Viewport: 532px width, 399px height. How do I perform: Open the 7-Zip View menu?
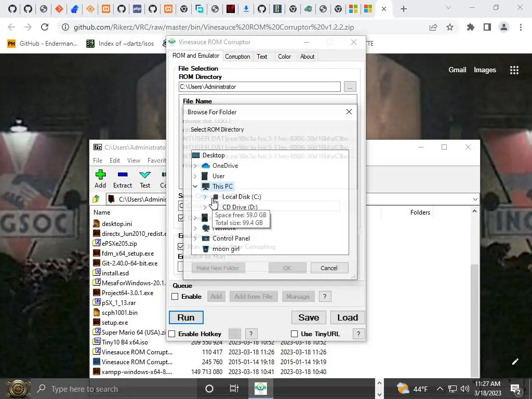[x=134, y=161]
